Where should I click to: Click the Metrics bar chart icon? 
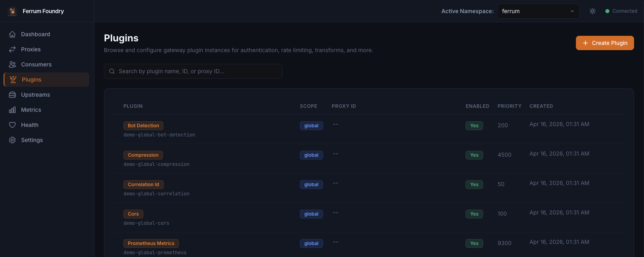(12, 110)
